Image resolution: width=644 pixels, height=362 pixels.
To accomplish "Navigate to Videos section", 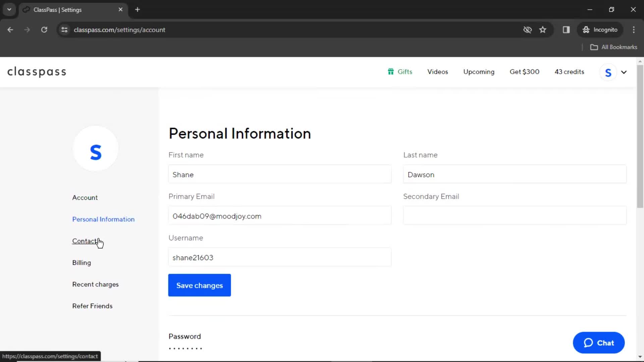I will (x=437, y=72).
